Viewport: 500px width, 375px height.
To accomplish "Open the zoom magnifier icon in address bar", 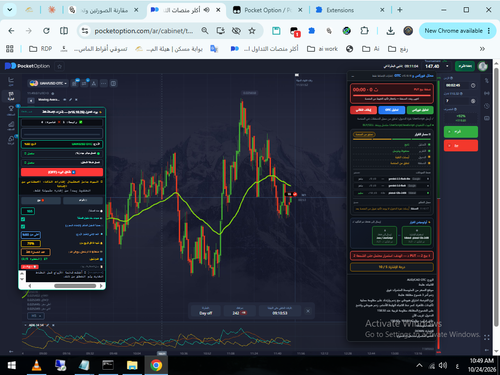I will coord(205,31).
